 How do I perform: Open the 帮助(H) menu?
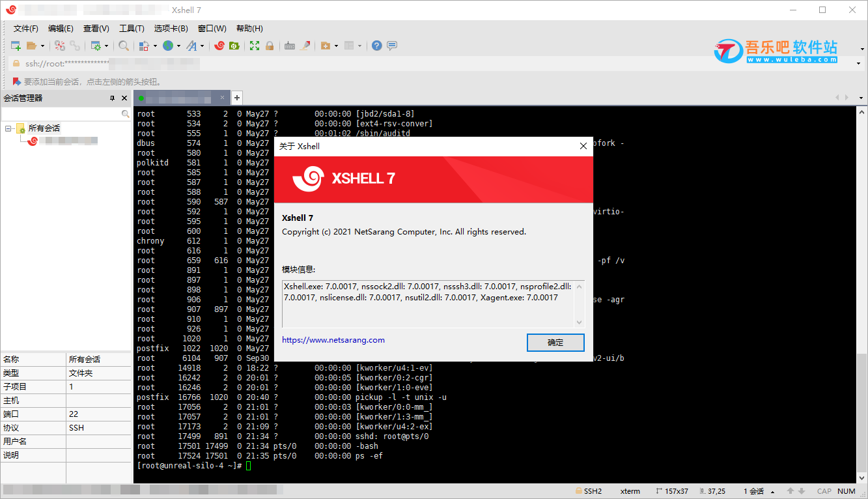(x=249, y=29)
